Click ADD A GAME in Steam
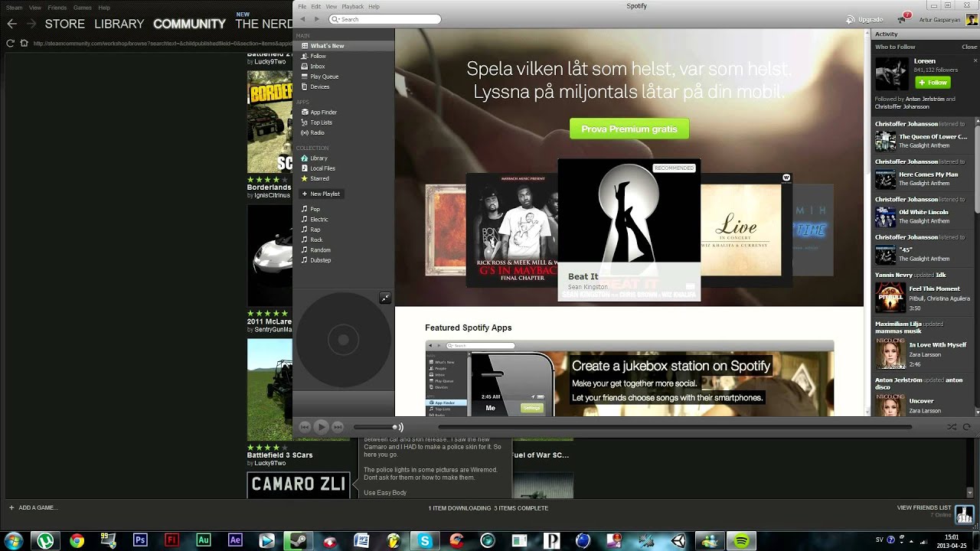 (x=33, y=507)
